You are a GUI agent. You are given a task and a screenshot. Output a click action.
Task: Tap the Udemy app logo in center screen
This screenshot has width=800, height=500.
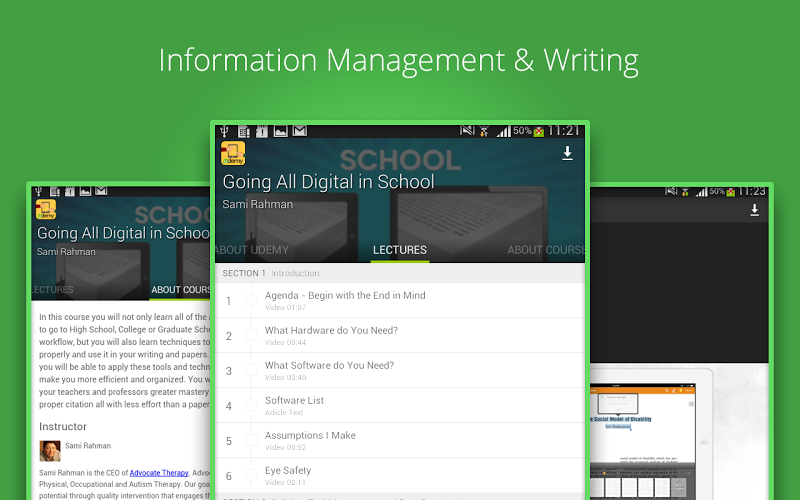(x=233, y=153)
